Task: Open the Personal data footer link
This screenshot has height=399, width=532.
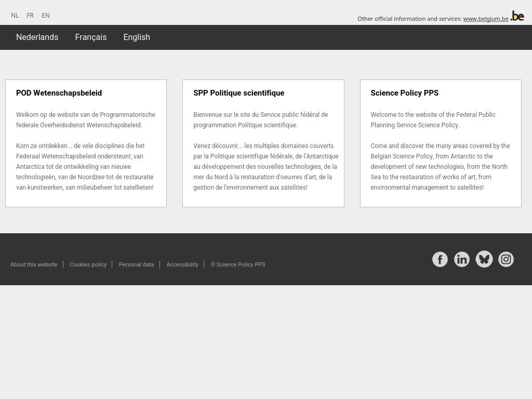Action: point(137,264)
